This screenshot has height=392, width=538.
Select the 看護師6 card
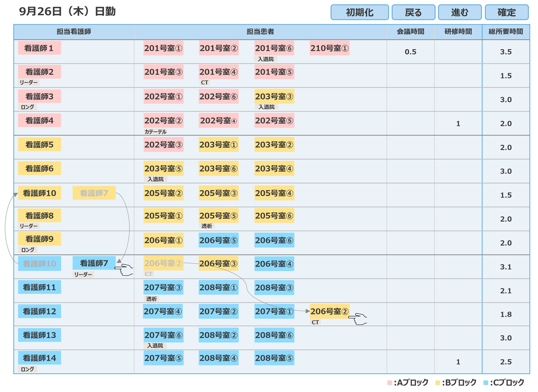point(40,168)
